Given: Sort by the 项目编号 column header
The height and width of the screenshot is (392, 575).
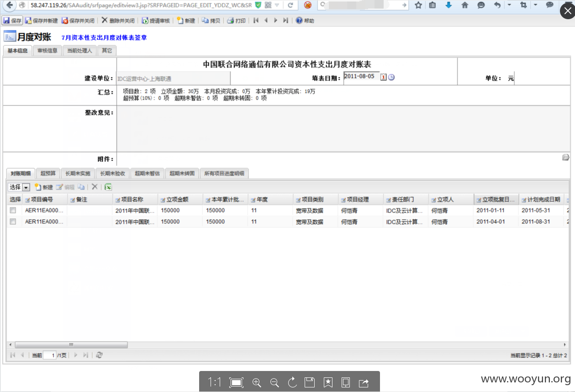Looking at the screenshot, I should [x=45, y=200].
